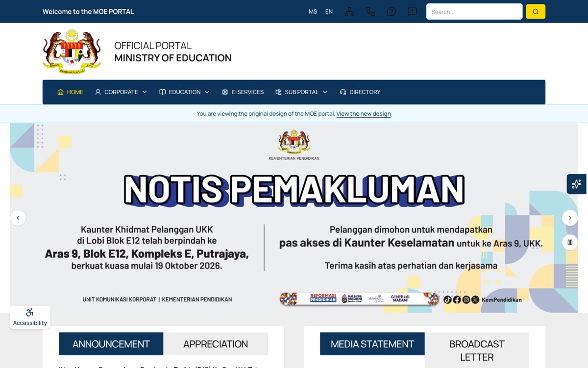Screen dimensions: 588x368
Task: Click the View the new design link
Action: click(x=364, y=114)
